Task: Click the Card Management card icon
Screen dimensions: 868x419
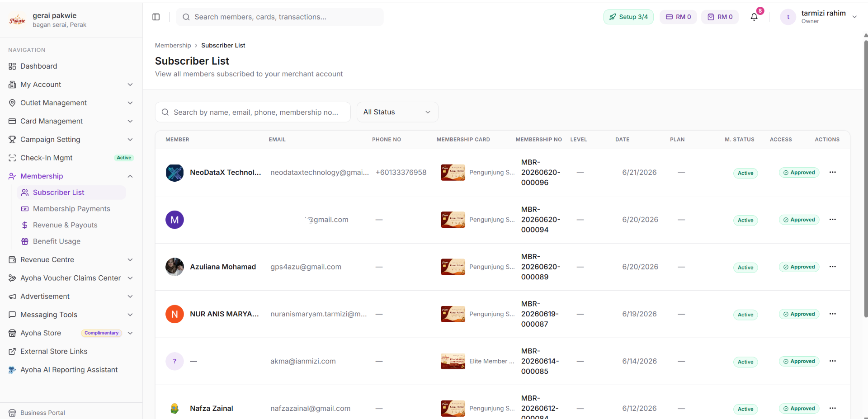Action: (x=12, y=121)
